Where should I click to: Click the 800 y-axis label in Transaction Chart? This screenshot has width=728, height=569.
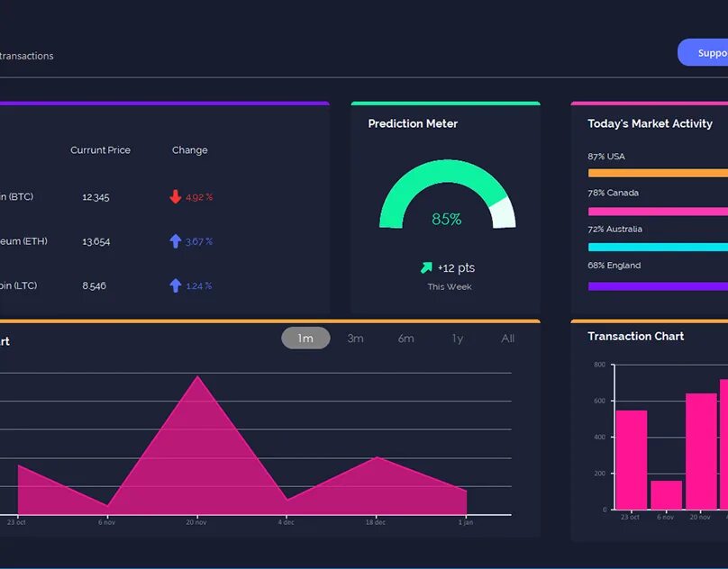599,365
